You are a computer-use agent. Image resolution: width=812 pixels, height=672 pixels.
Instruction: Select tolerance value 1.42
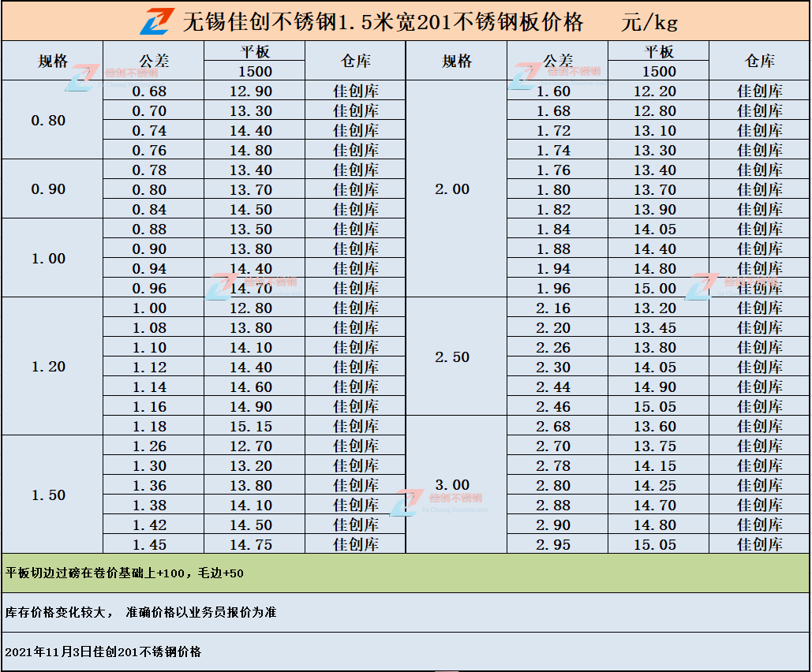point(149,525)
